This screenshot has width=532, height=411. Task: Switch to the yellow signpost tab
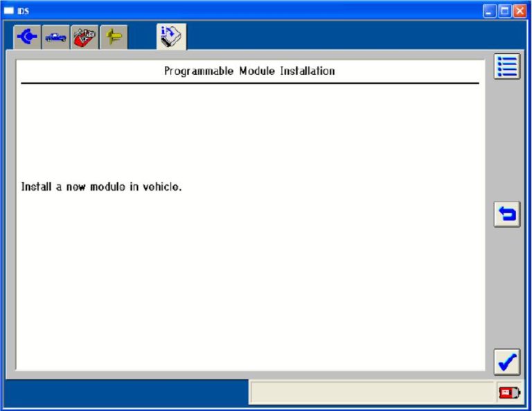pyautogui.click(x=114, y=37)
